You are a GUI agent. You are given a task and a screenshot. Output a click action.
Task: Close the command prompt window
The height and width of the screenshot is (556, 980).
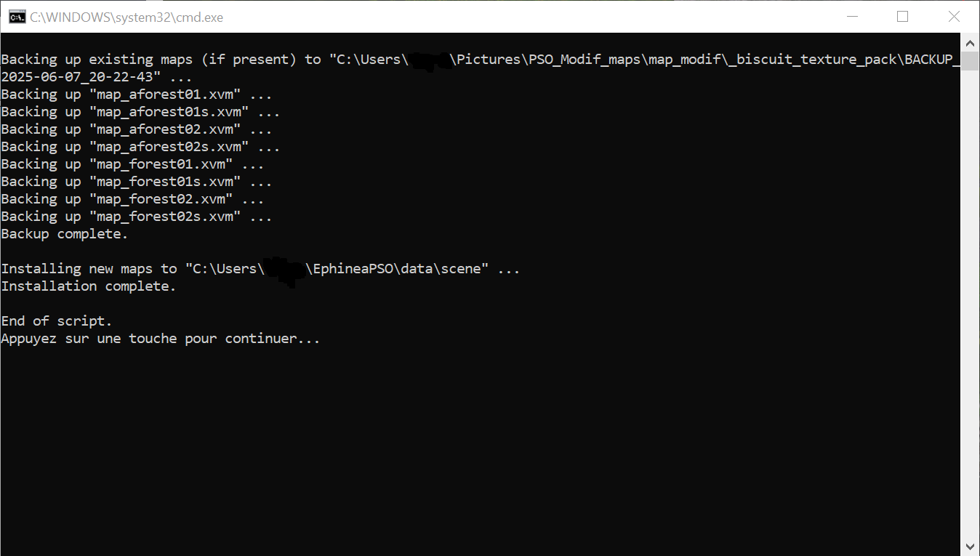pos(954,17)
